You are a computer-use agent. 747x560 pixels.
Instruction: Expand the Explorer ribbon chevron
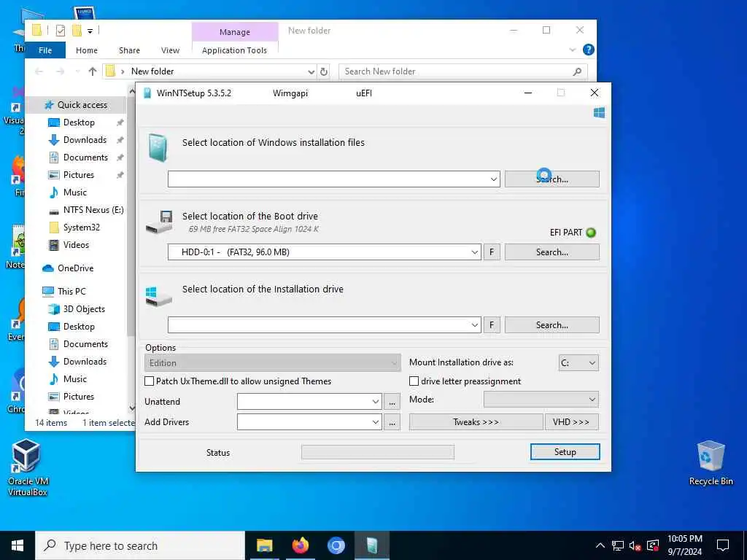pos(572,50)
